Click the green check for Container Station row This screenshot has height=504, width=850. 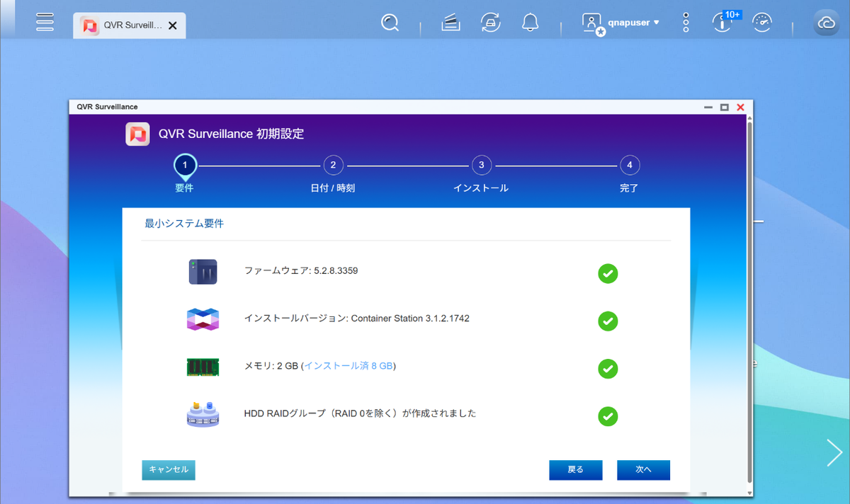coord(608,321)
